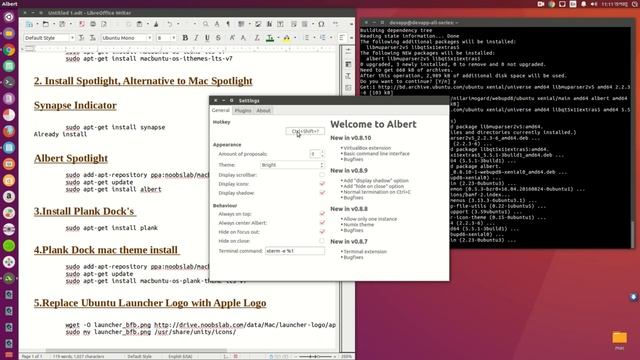Viewport: 640px width, 360px height.
Task: Switch to the Plugins tab in Settings
Action: (243, 111)
